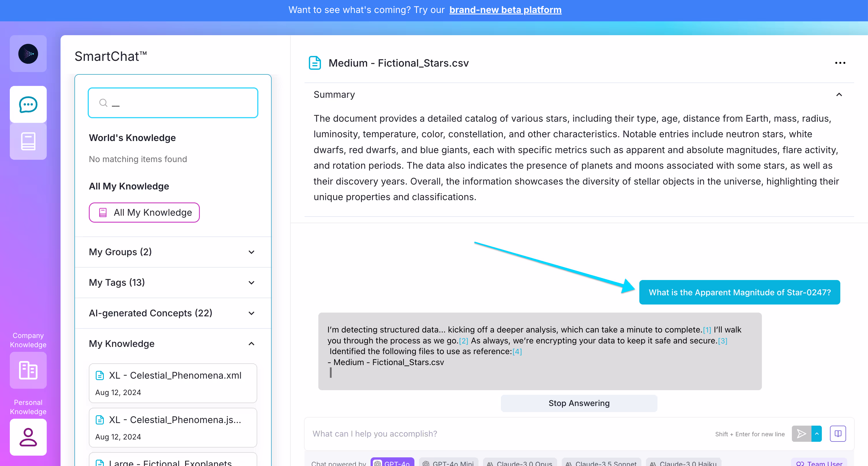Open citation reference [1]
The image size is (868, 466).
pyautogui.click(x=707, y=330)
